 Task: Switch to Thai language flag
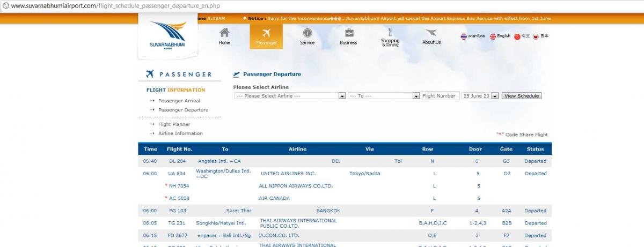(464, 36)
